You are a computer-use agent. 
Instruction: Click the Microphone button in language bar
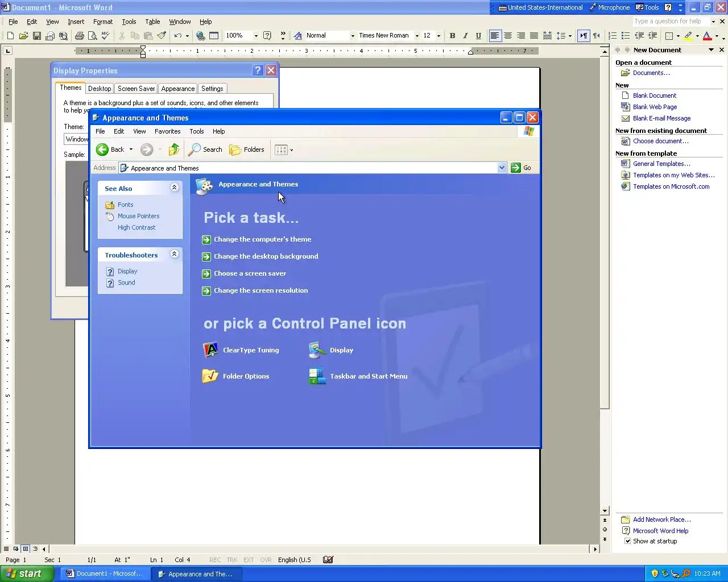click(610, 7)
